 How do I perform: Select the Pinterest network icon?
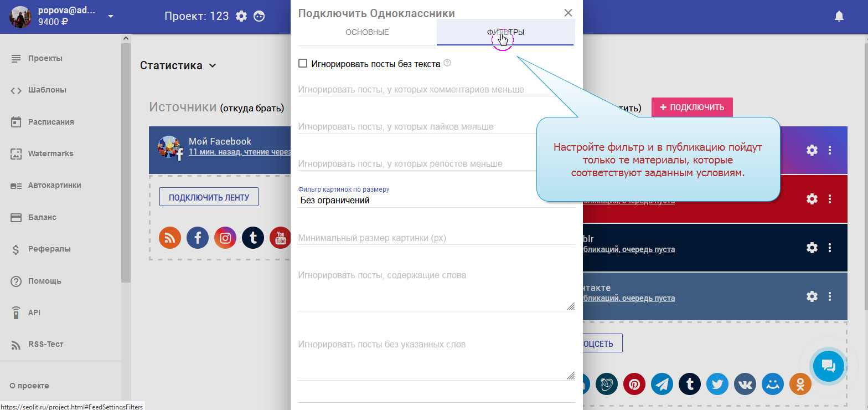[634, 384]
